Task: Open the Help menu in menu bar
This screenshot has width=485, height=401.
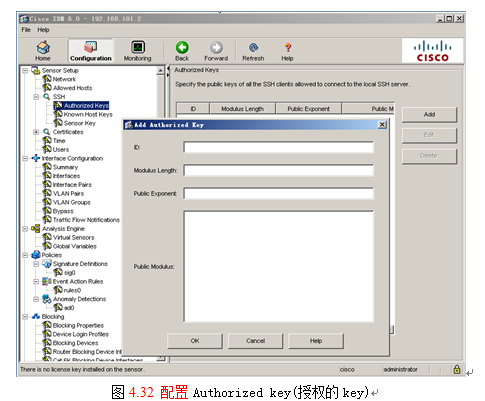Action: (43, 30)
